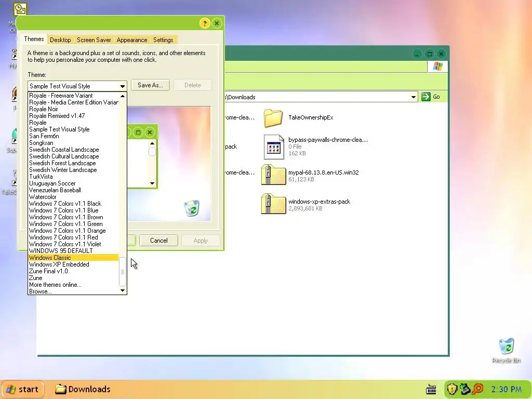This screenshot has width=532, height=399.
Task: Click the theme list scrollbar thumb
Action: 123,272
